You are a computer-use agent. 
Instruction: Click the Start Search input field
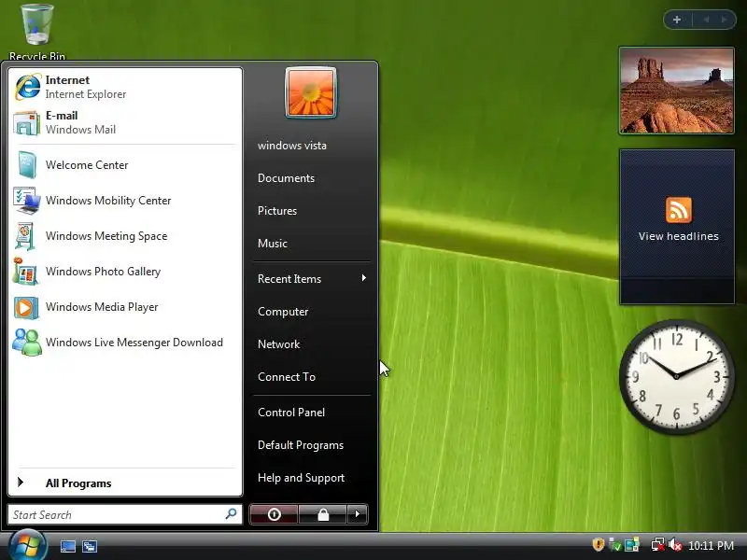125,514
